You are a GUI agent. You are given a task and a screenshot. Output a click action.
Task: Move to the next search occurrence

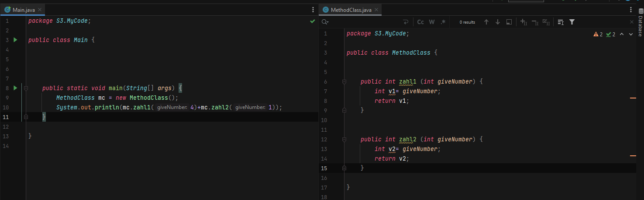497,22
